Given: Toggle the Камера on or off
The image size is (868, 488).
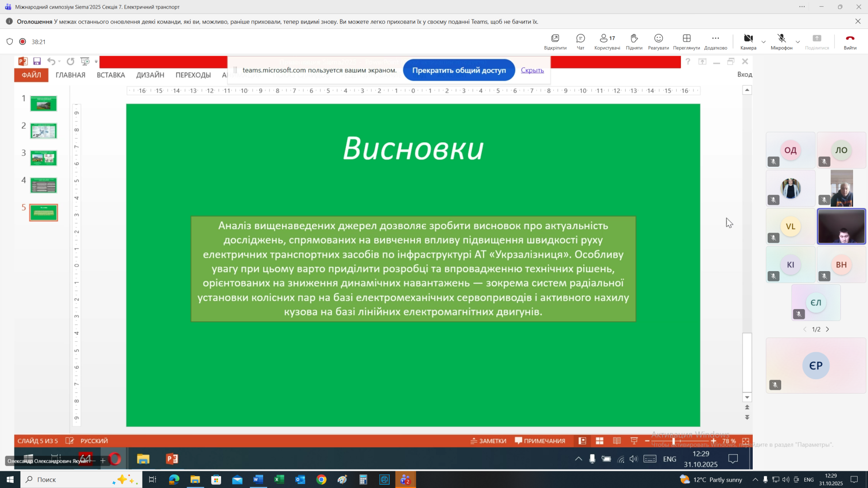Looking at the screenshot, I should point(748,39).
